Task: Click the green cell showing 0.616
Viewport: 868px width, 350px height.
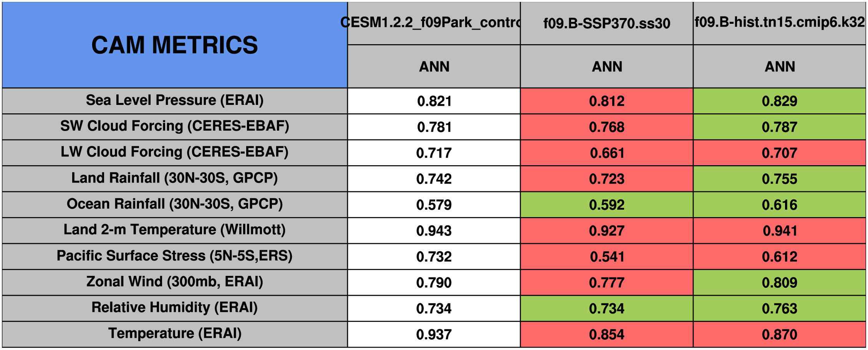Action: [x=779, y=204]
